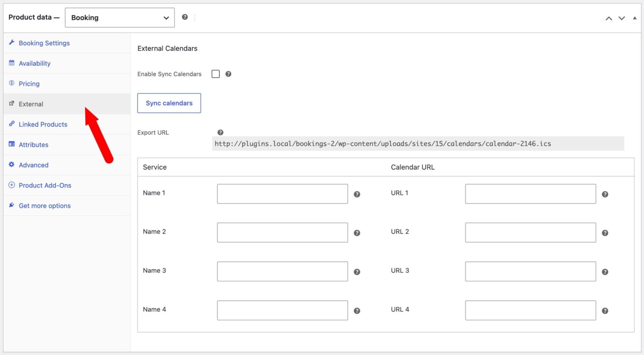Click the help icon next to Export URL
This screenshot has height=355, width=644.
[x=221, y=133]
